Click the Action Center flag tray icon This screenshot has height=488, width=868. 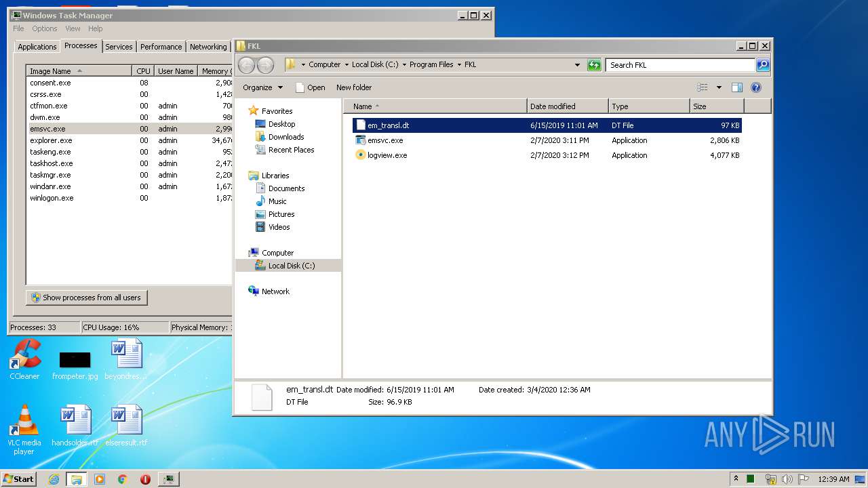[803, 479]
